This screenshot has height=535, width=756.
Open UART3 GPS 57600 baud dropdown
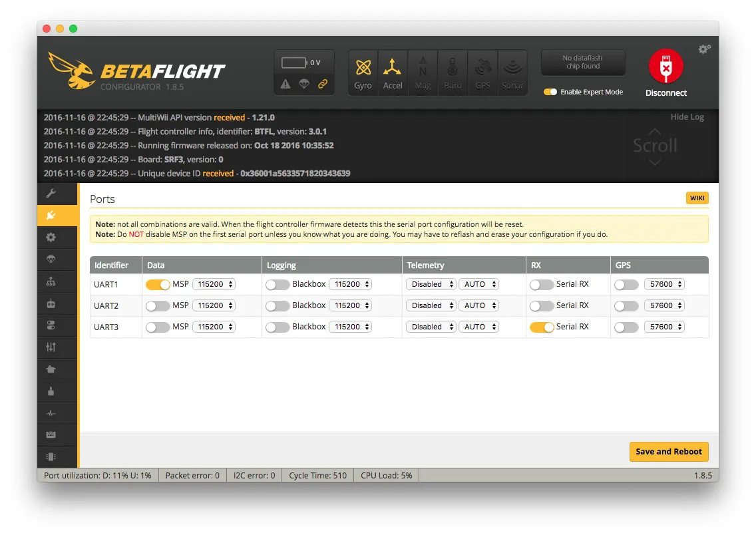point(664,327)
